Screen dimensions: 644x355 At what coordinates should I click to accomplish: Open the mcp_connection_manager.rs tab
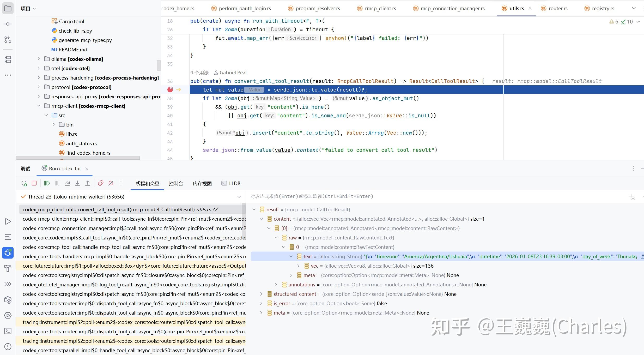(449, 8)
